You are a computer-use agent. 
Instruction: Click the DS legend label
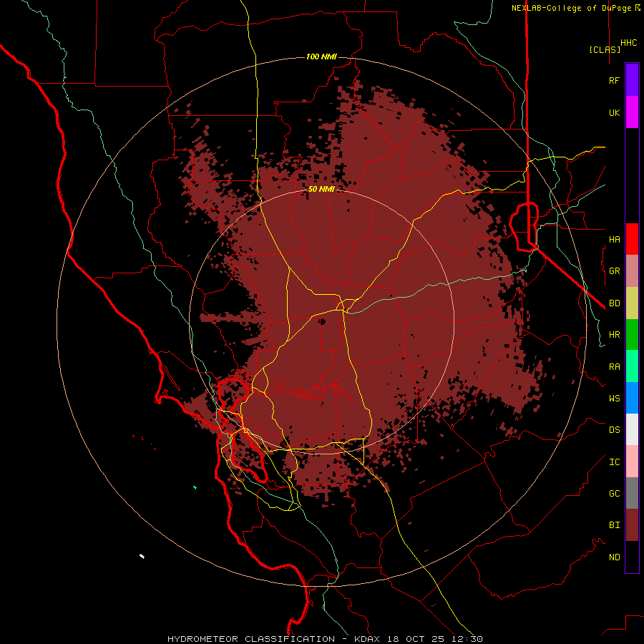point(615,429)
